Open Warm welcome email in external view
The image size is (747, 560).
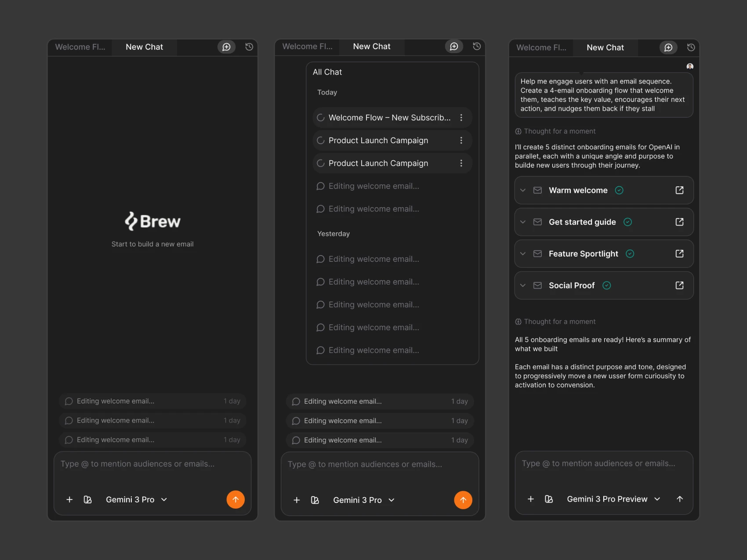pos(679,190)
